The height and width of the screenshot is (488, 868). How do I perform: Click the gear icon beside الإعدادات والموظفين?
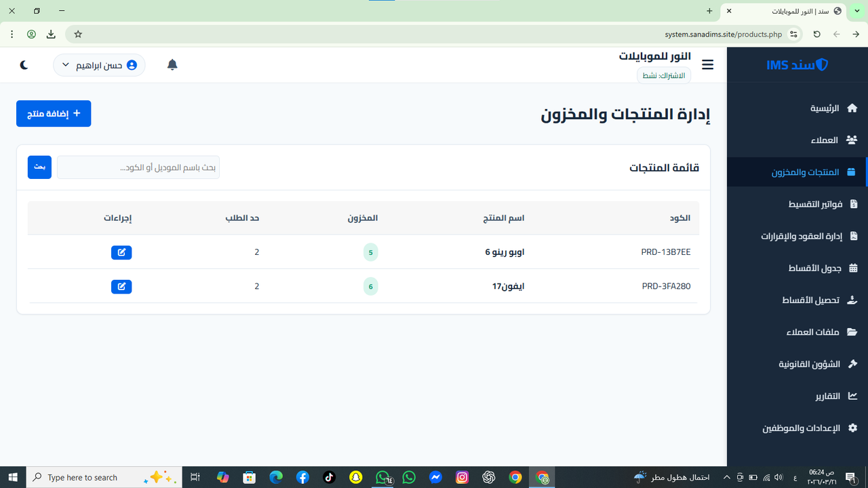point(852,428)
